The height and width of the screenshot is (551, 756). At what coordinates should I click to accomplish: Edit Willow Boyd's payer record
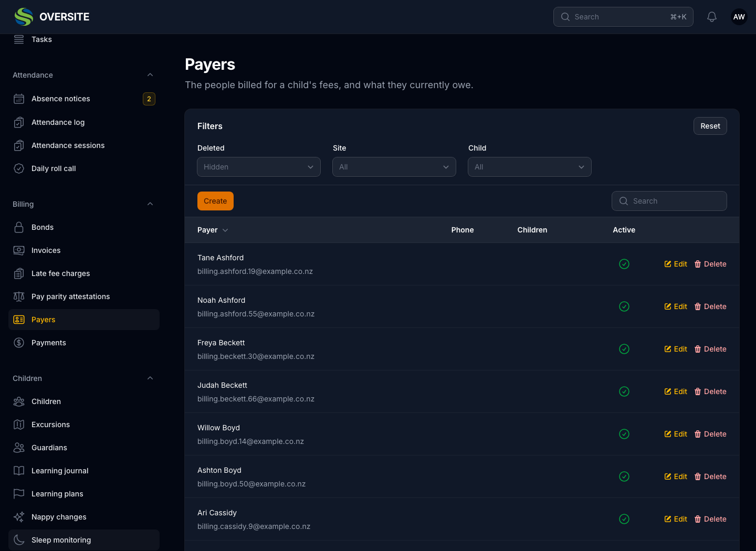click(x=676, y=434)
